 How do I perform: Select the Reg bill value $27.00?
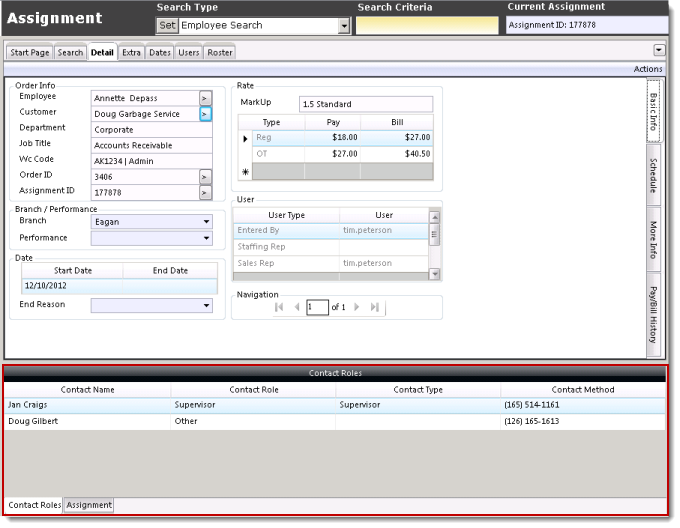pyautogui.click(x=396, y=137)
